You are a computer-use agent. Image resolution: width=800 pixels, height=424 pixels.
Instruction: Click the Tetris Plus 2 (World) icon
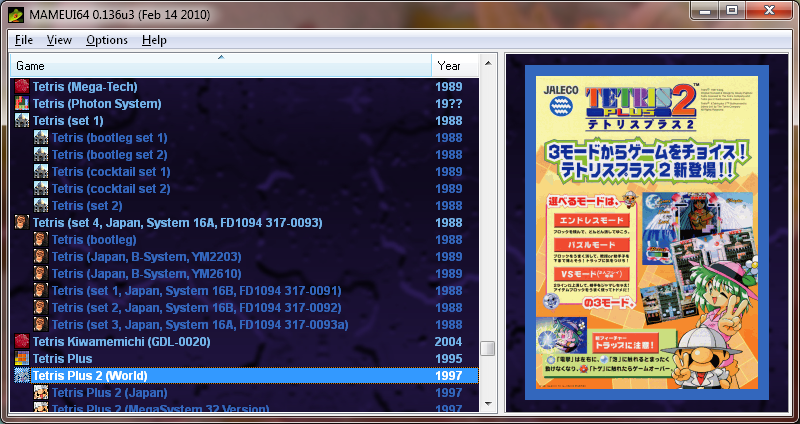23,376
